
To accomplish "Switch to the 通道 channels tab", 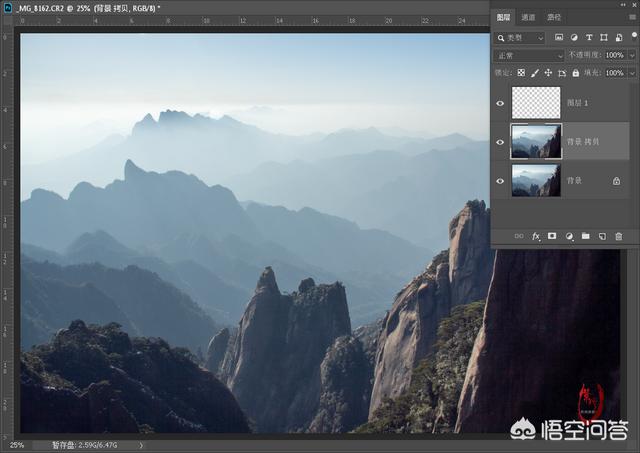I will 528,17.
